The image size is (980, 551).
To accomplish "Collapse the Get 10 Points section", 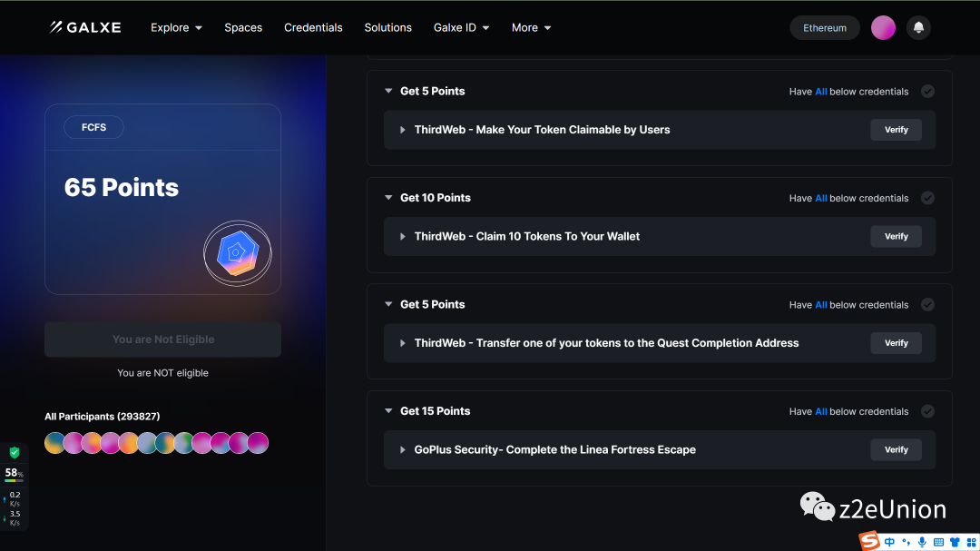I will [x=388, y=198].
